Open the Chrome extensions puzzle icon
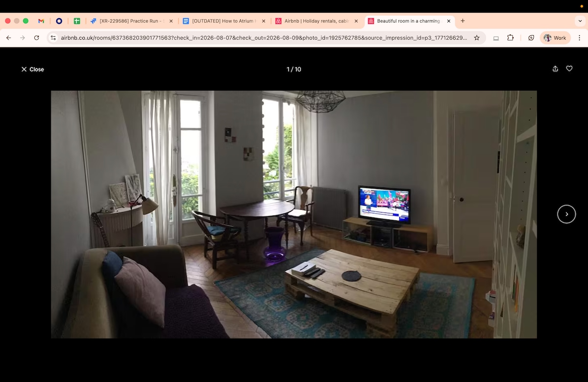The image size is (588, 382). pos(511,38)
